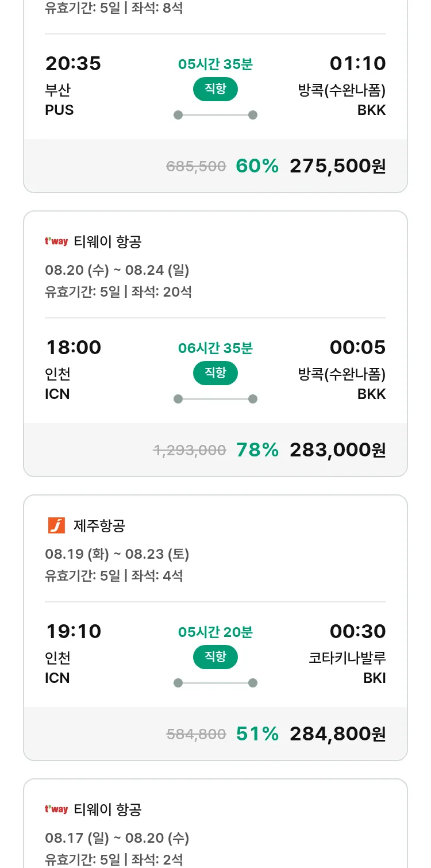Tap the 78% discount label
The height and width of the screenshot is (868, 431).
(257, 450)
